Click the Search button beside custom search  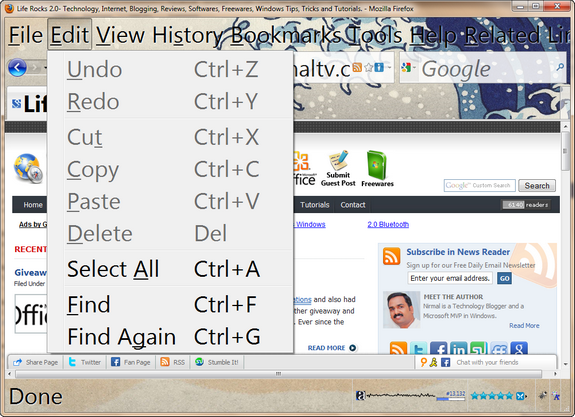click(537, 186)
